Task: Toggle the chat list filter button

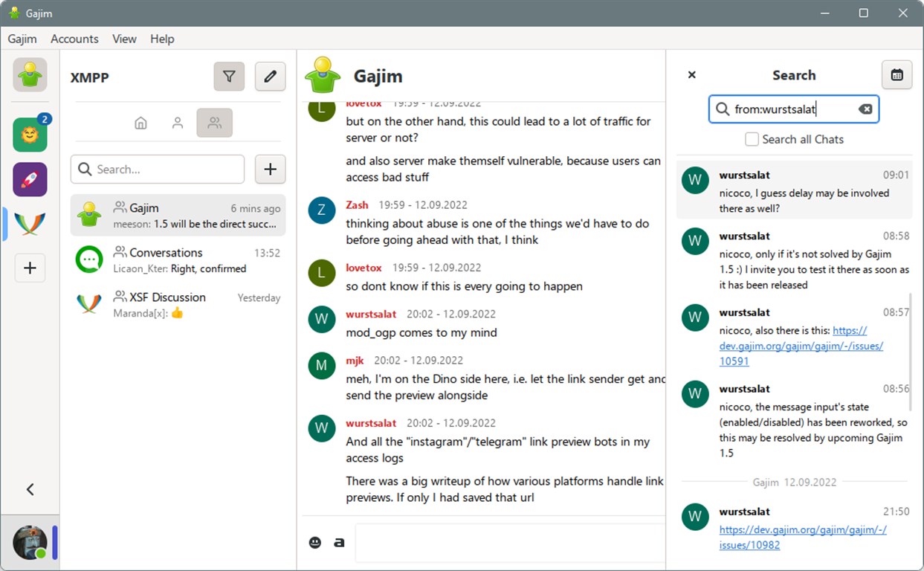Action: pyautogui.click(x=229, y=77)
